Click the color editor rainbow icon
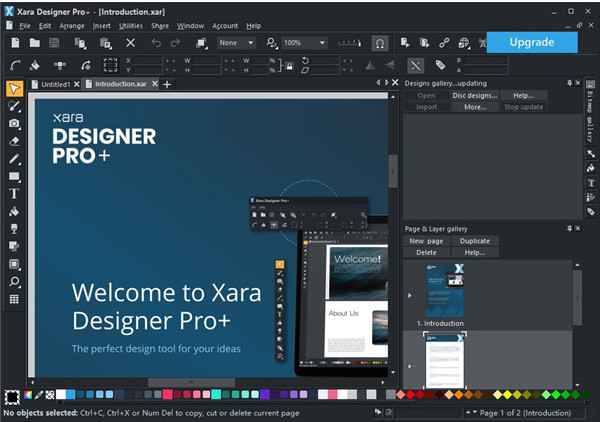This screenshot has height=422, width=600. (28, 395)
